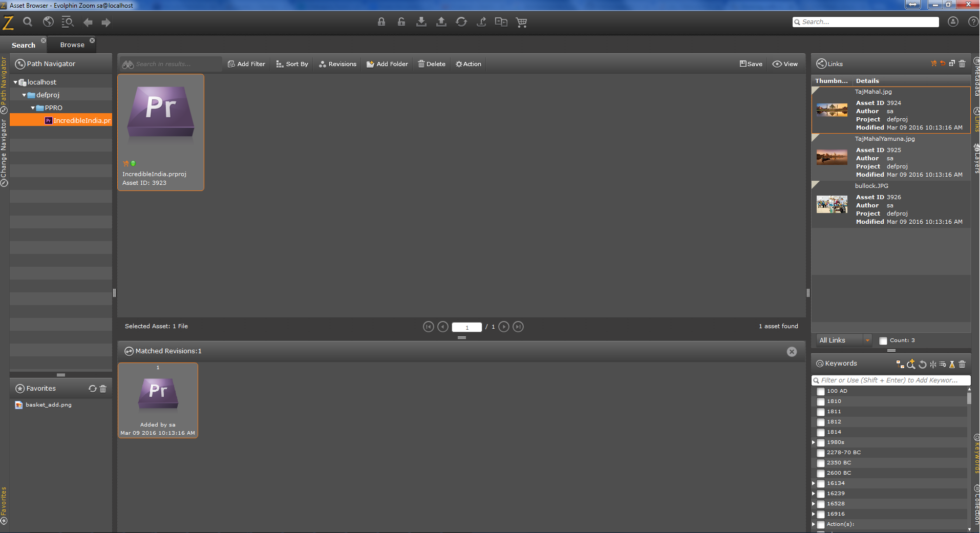This screenshot has width=980, height=533.
Task: Click the closed padlock lock icon
Action: pos(381,22)
